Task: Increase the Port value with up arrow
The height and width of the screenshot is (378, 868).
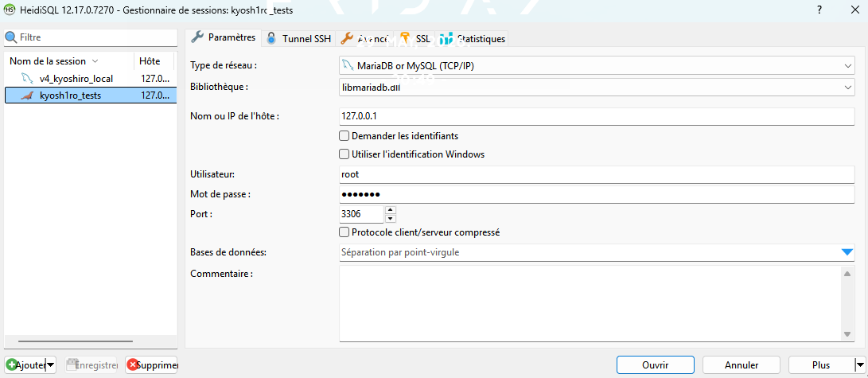Action: pos(391,210)
